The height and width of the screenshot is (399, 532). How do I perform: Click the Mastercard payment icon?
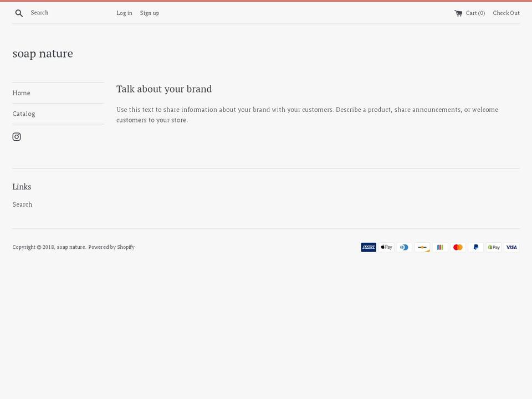click(x=458, y=247)
